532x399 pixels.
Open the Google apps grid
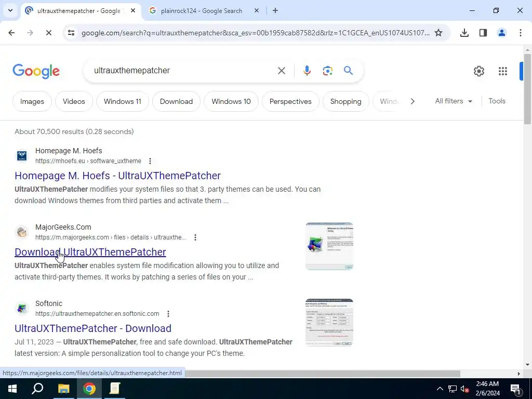(x=502, y=71)
